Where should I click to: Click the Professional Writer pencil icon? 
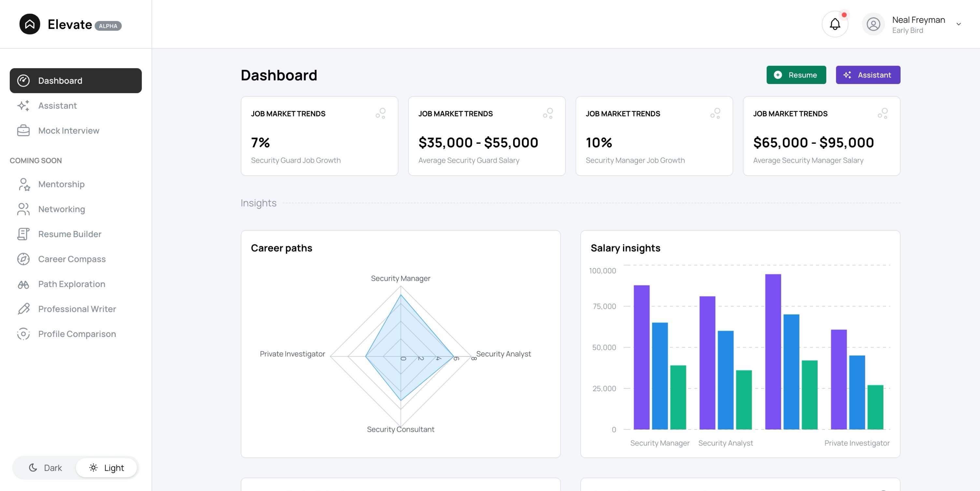click(x=23, y=309)
